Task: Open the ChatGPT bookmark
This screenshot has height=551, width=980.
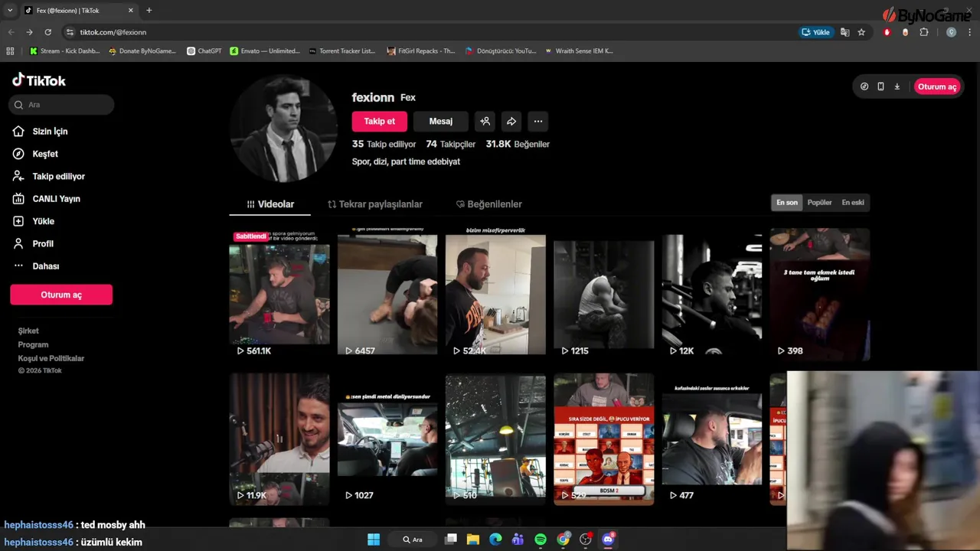Action: [x=204, y=51]
